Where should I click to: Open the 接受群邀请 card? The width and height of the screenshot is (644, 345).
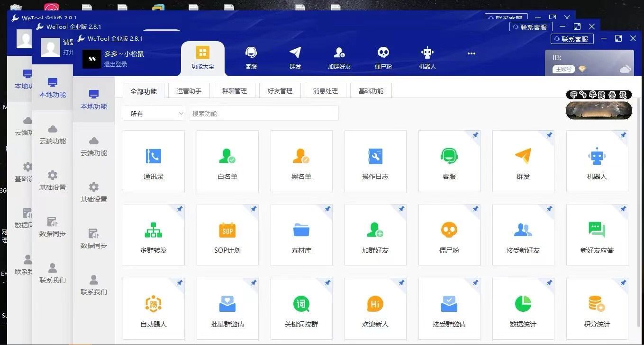click(x=449, y=309)
